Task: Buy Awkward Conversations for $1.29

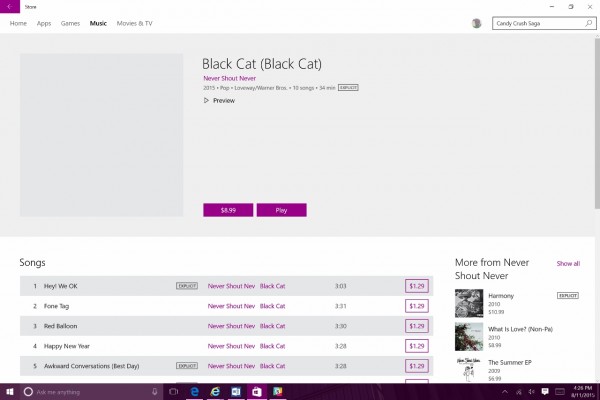Action: click(x=417, y=366)
